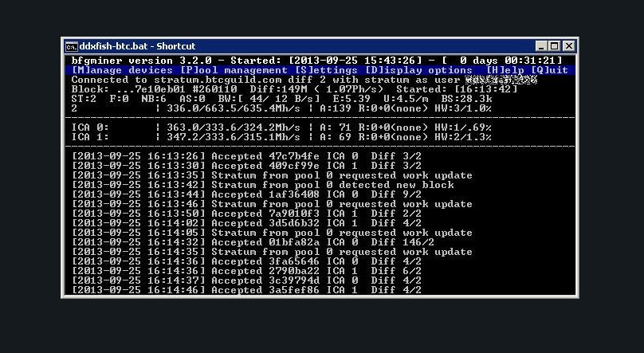Screen dimensions: 644x353
Task: Select the [S]ettings menu option
Action: coord(327,70)
